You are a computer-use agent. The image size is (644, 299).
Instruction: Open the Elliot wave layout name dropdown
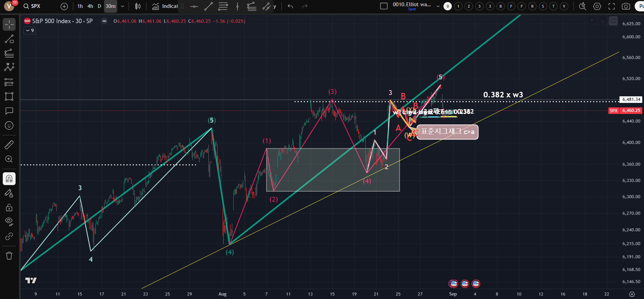click(438, 6)
